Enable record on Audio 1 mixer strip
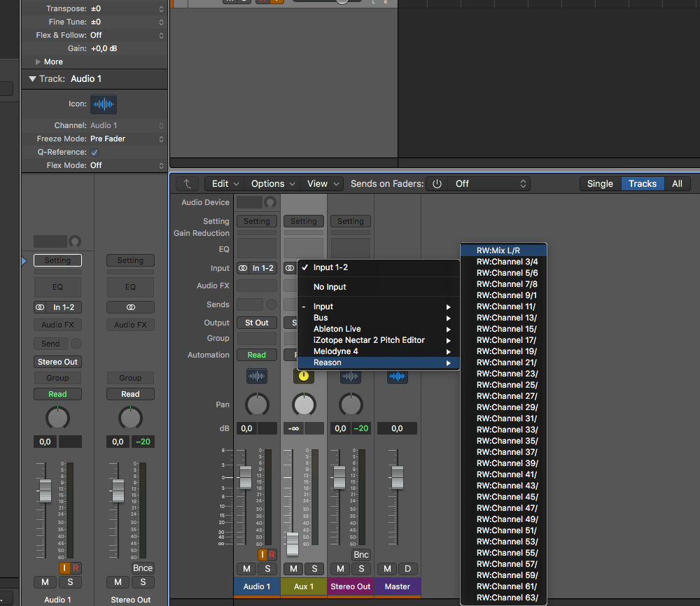Viewport: 700px width, 606px height. point(272,555)
